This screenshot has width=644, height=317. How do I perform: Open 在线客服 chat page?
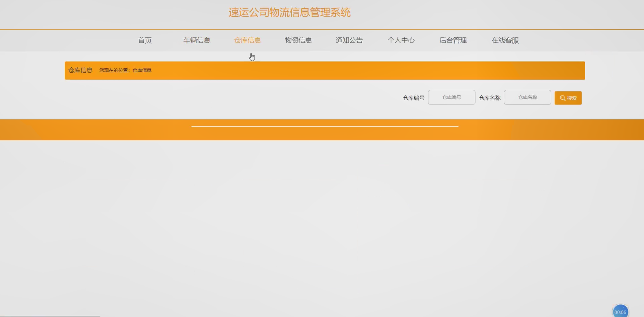[505, 40]
